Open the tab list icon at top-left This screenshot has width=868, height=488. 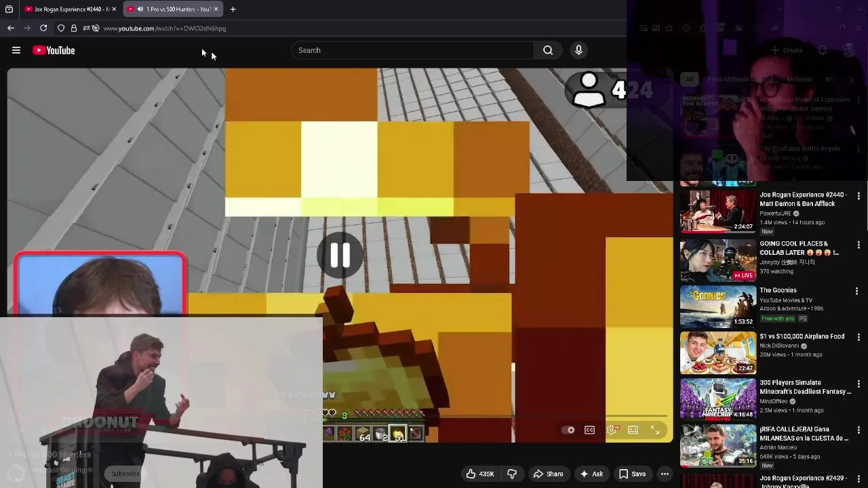[x=9, y=9]
